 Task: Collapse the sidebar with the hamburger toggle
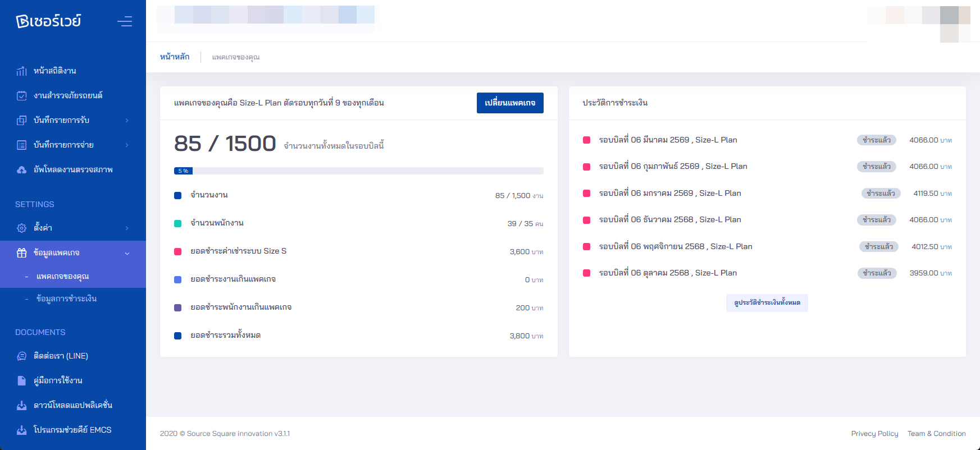coord(125,21)
